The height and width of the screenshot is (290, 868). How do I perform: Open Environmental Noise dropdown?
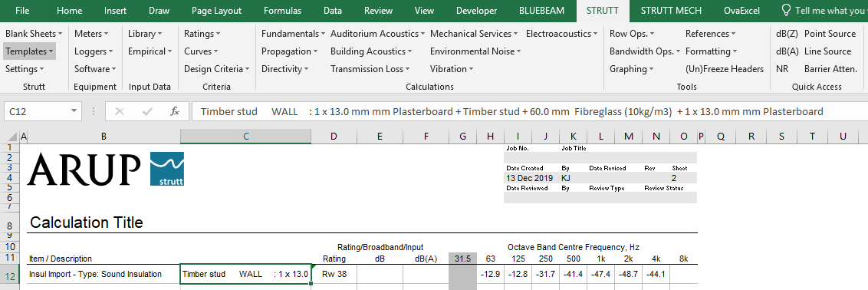pos(475,51)
